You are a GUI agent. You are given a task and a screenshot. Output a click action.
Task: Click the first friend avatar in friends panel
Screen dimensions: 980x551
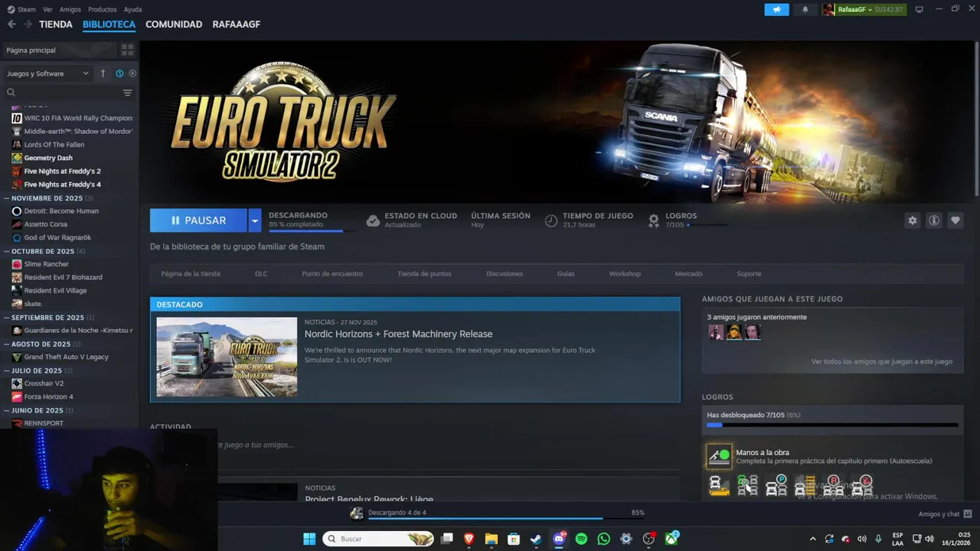pyautogui.click(x=717, y=332)
